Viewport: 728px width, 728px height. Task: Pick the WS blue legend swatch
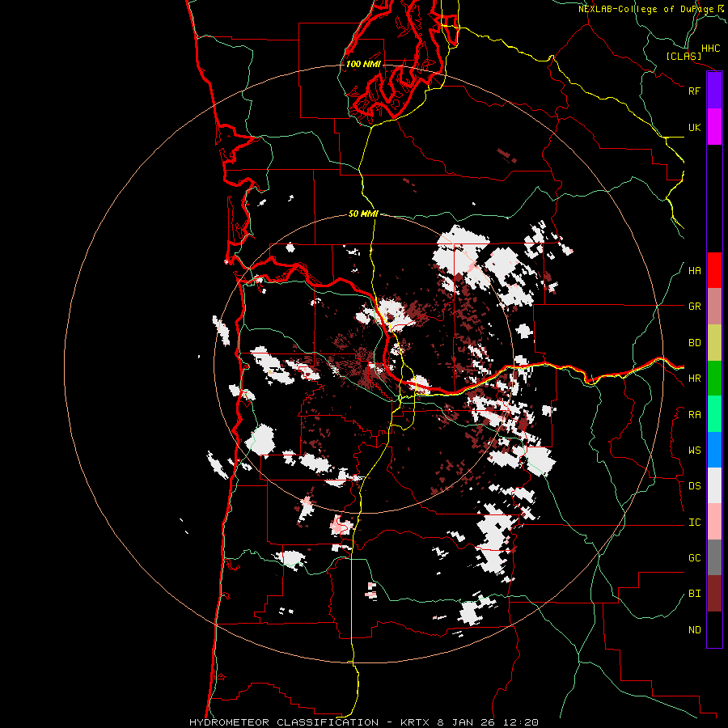[714, 450]
